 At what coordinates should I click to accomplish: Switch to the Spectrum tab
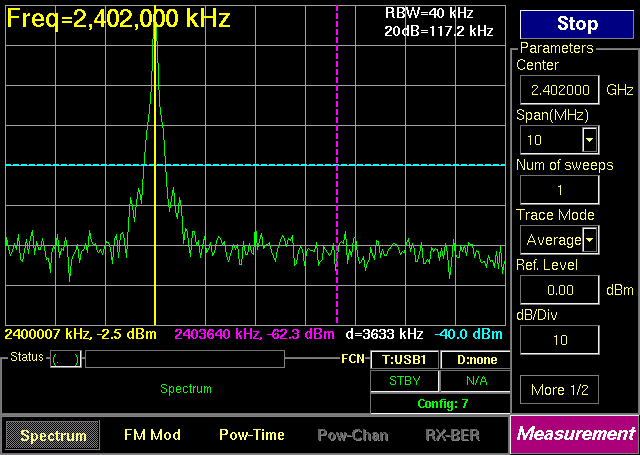click(53, 435)
